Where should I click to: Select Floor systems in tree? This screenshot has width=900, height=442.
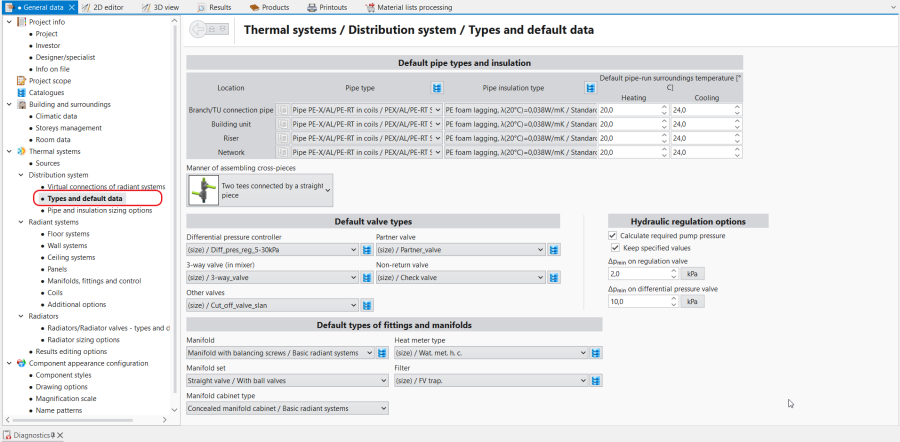pyautogui.click(x=68, y=234)
